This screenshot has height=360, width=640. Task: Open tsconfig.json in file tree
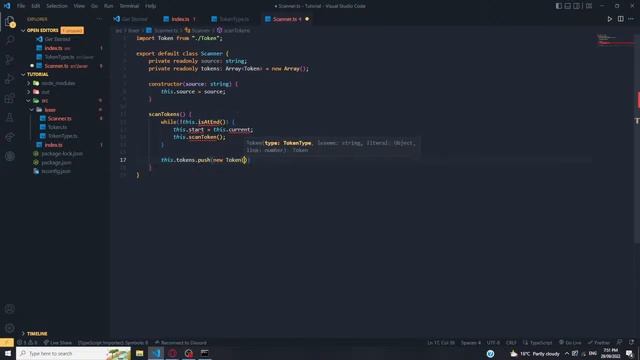56,171
